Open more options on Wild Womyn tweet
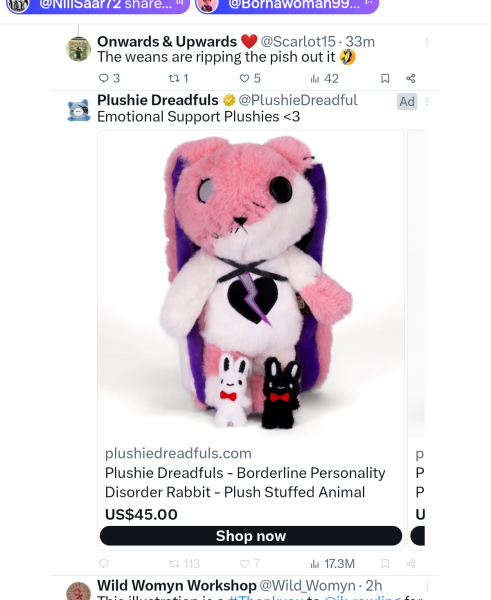 [x=427, y=587]
